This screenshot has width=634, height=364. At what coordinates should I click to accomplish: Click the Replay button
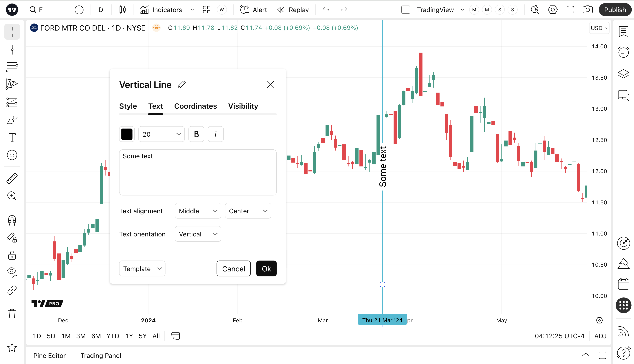(293, 10)
